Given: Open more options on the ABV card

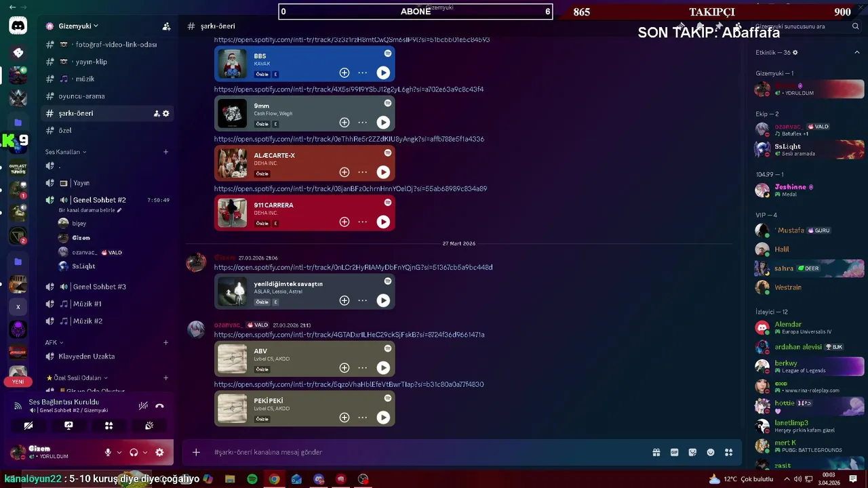Looking at the screenshot, I should [x=363, y=368].
